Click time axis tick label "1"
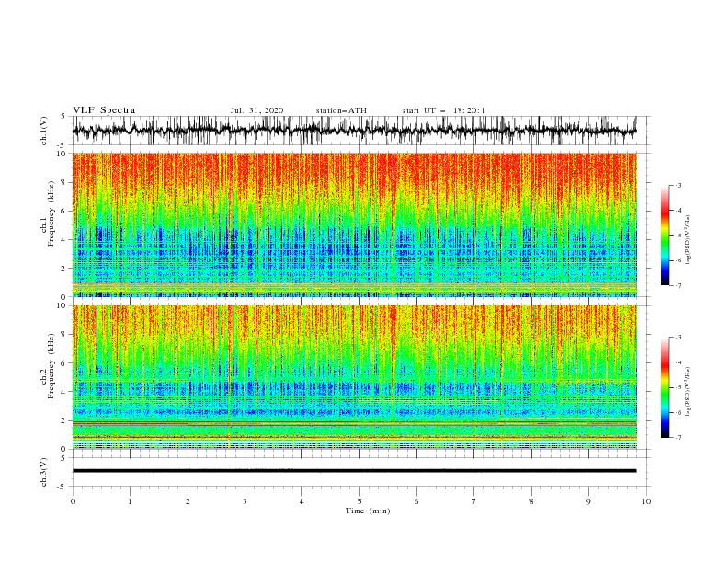Image resolution: width=728 pixels, height=563 pixels. pyautogui.click(x=130, y=501)
